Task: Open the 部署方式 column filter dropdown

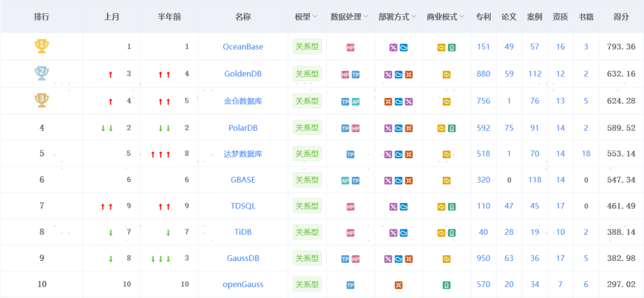Action: 414,17
